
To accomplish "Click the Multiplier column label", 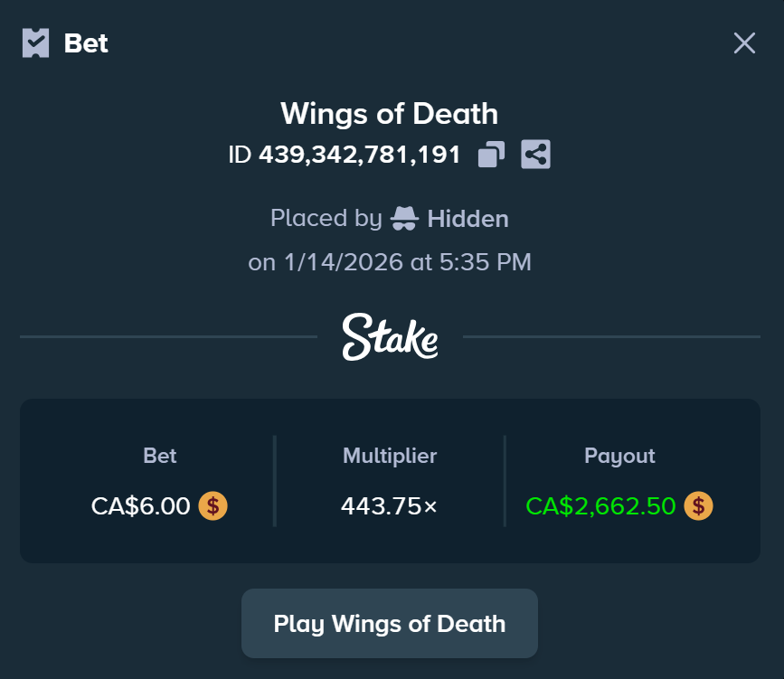I will coord(390,456).
